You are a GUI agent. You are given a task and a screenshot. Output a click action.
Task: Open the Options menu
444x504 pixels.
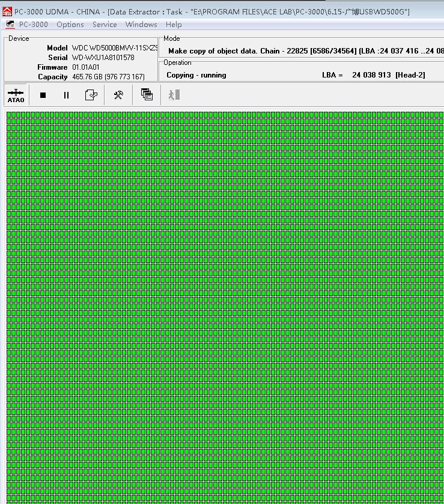click(x=70, y=25)
